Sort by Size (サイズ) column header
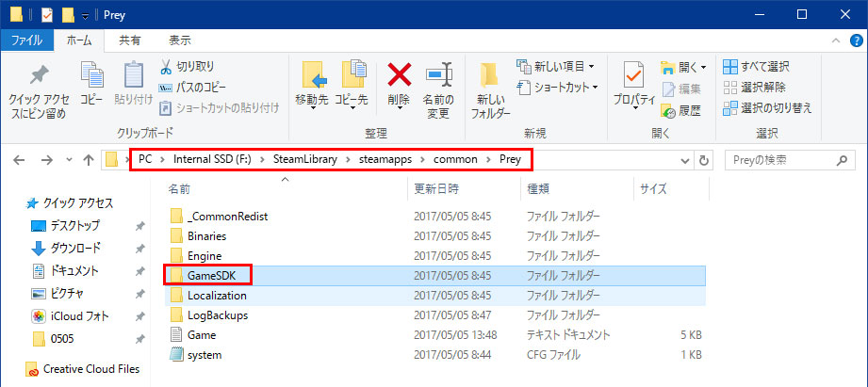 (653, 189)
